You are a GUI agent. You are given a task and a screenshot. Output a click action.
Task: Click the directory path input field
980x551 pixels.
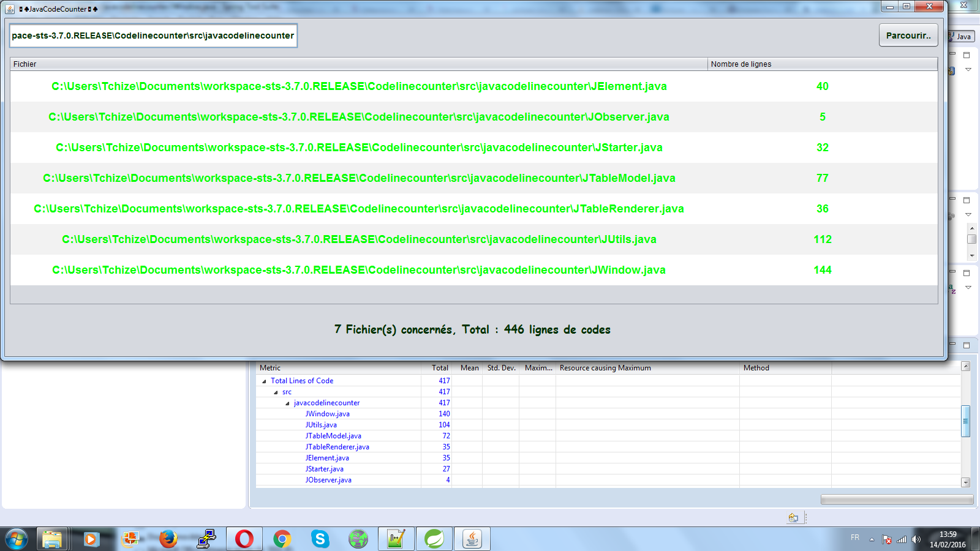point(153,36)
